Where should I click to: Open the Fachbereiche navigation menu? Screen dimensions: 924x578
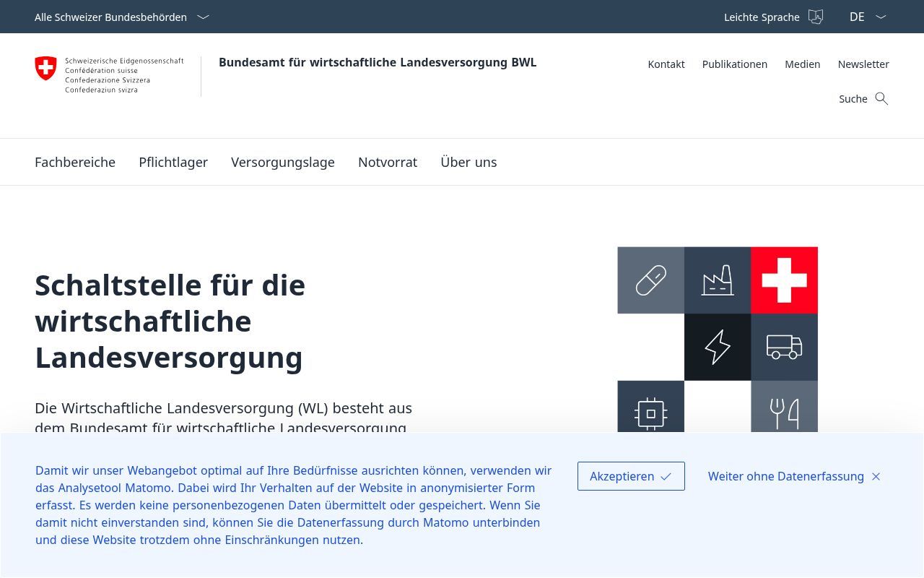point(75,162)
